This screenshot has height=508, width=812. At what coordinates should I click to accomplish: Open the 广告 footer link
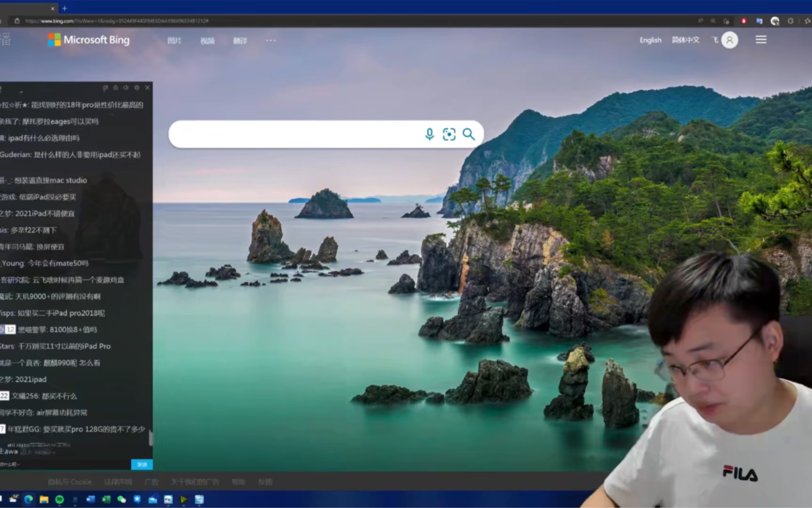[151, 482]
